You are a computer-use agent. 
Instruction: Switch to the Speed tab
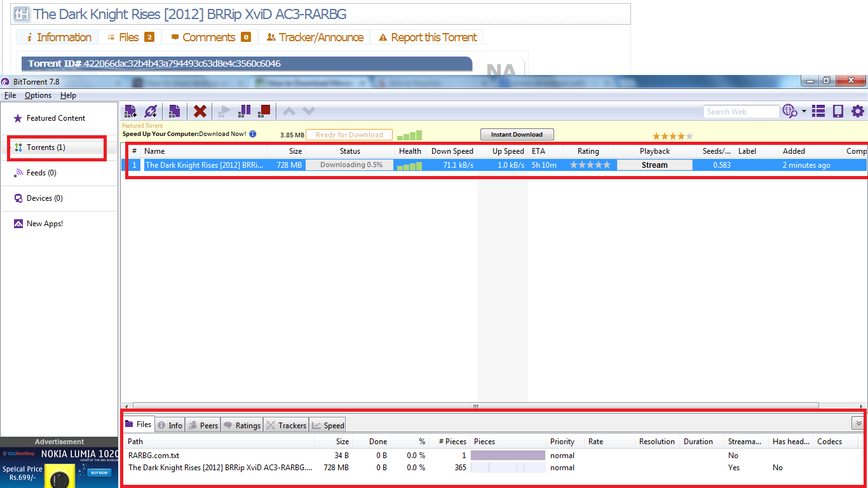coord(328,426)
